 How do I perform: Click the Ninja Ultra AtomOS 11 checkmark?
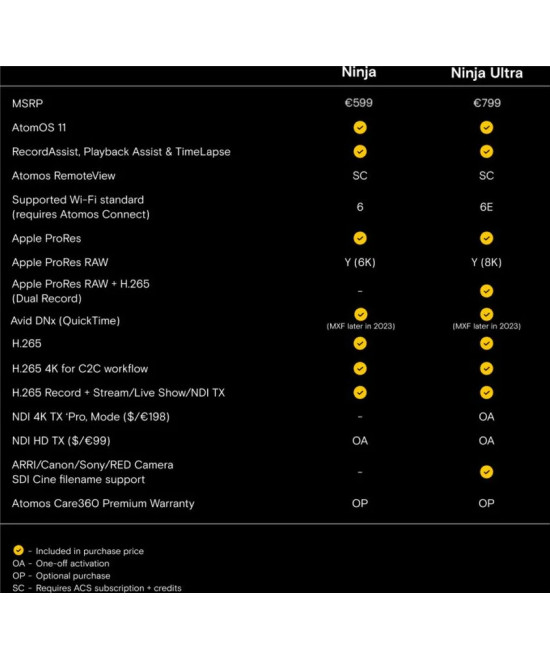[486, 128]
